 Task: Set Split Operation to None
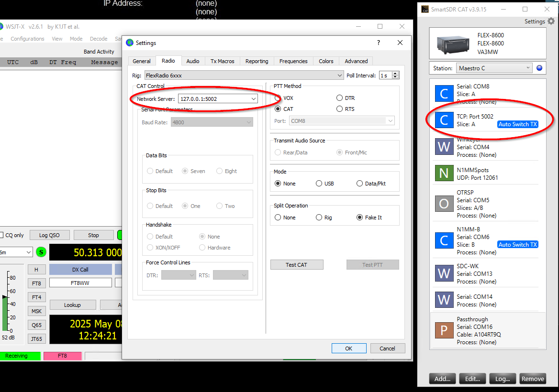pos(278,217)
